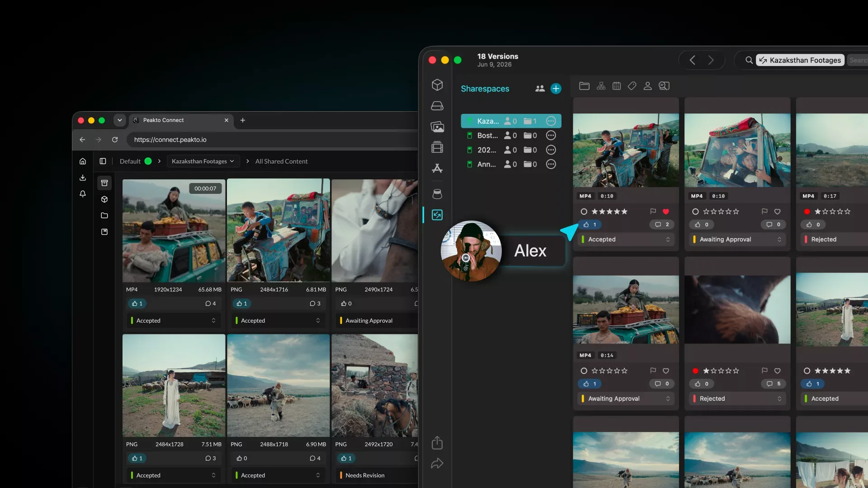Go back using Peakto navigation arrow
This screenshot has height=488, width=868.
pyautogui.click(x=692, y=60)
